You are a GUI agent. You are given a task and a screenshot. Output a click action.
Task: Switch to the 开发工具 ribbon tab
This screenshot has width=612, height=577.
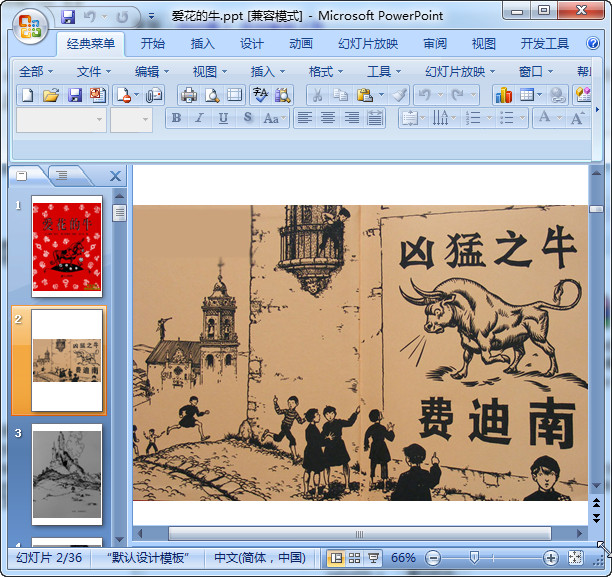tap(544, 43)
